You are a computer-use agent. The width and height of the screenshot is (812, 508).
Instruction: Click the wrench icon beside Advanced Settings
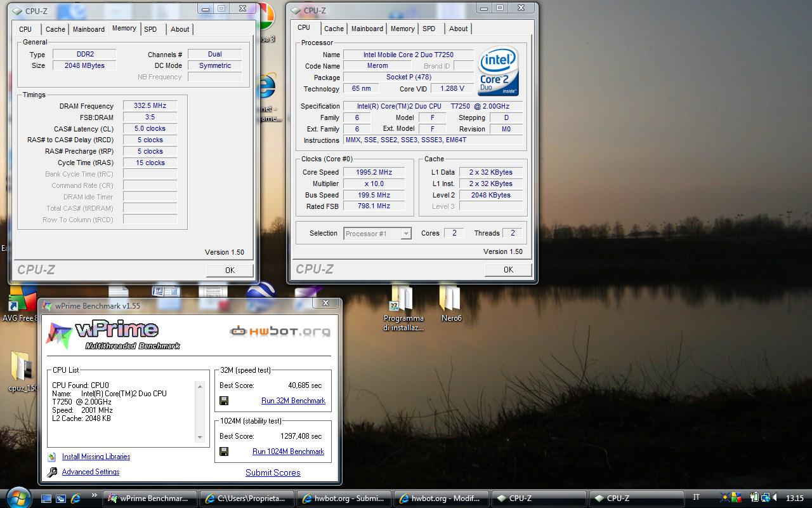pos(52,472)
